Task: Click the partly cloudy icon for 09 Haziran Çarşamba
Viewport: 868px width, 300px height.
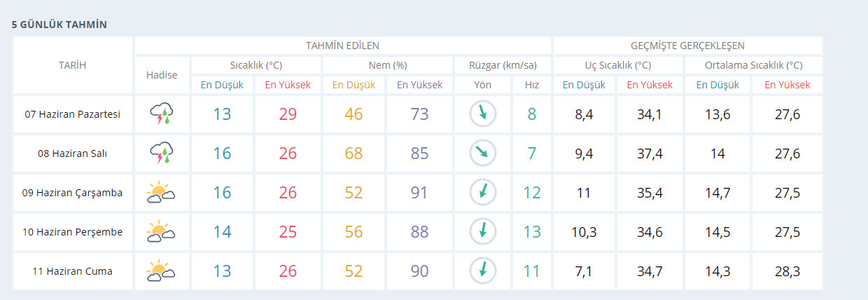Action: (x=162, y=192)
